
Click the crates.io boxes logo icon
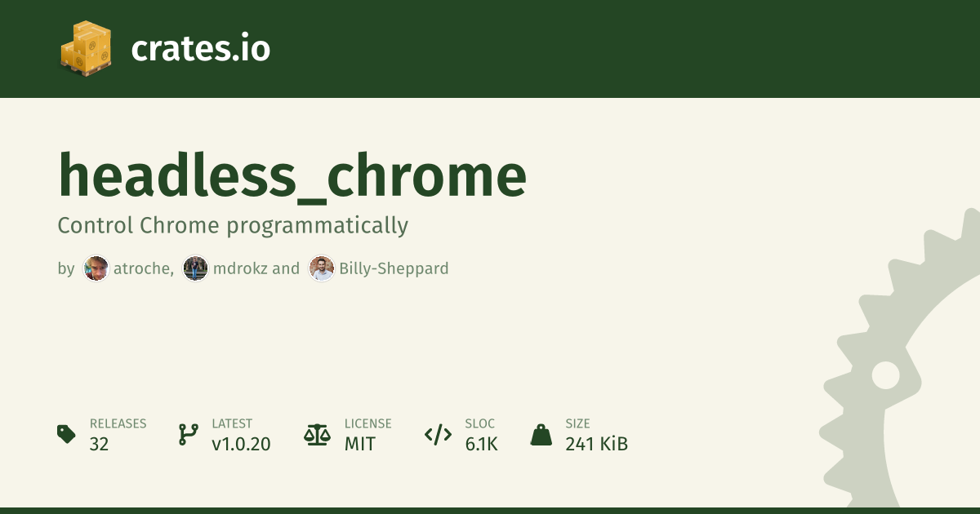pyautogui.click(x=86, y=48)
